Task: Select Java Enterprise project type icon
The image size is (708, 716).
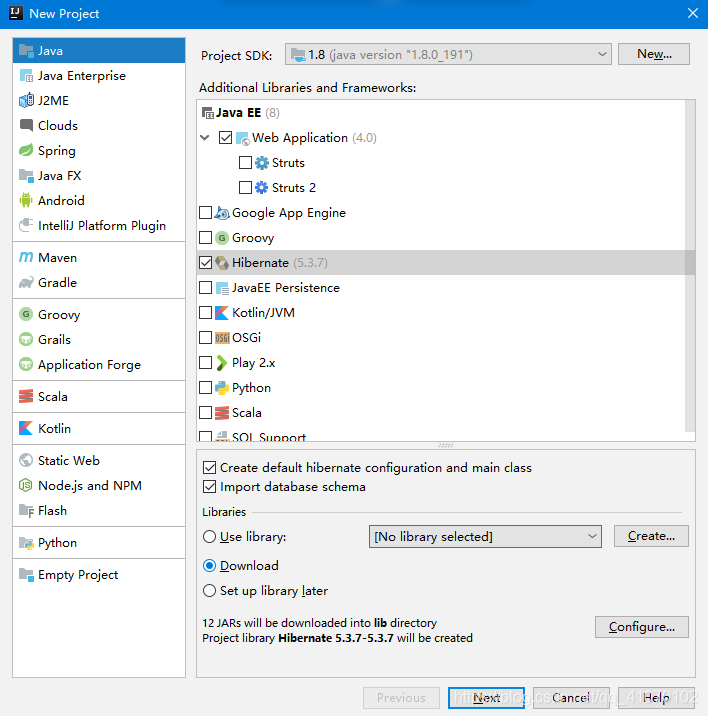Action: point(26,76)
